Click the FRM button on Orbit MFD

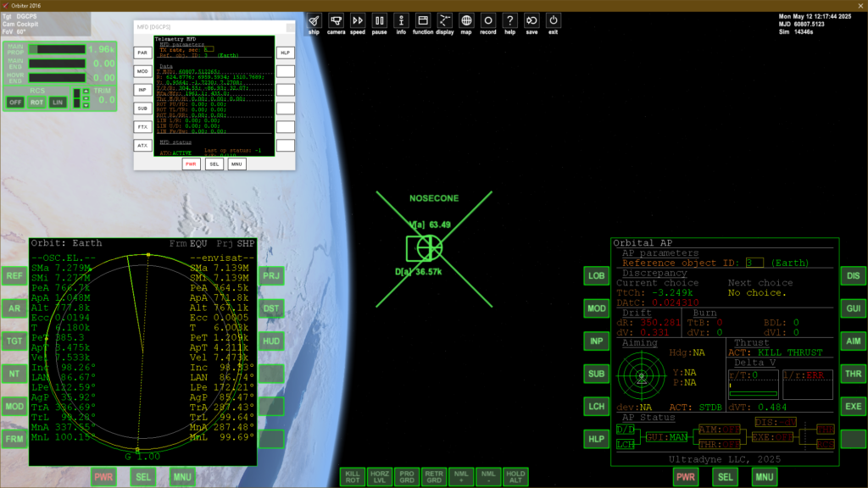tap(14, 439)
